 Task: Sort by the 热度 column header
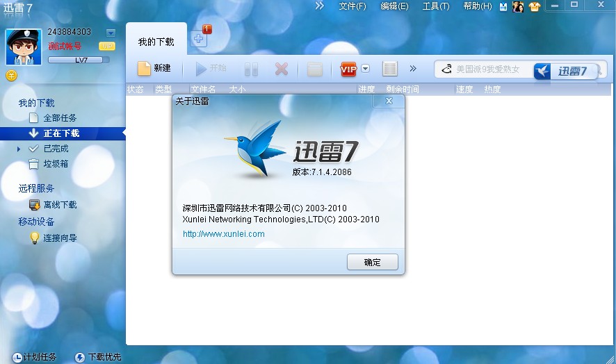pos(492,90)
